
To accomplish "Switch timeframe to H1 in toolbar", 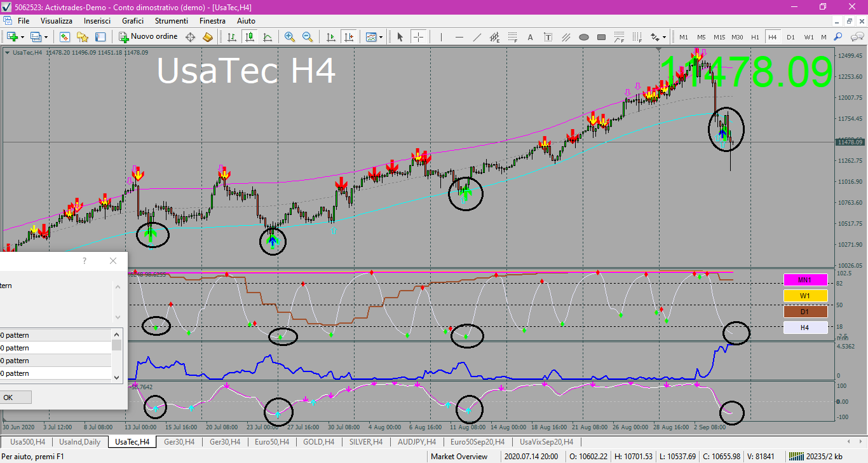I will click(755, 37).
